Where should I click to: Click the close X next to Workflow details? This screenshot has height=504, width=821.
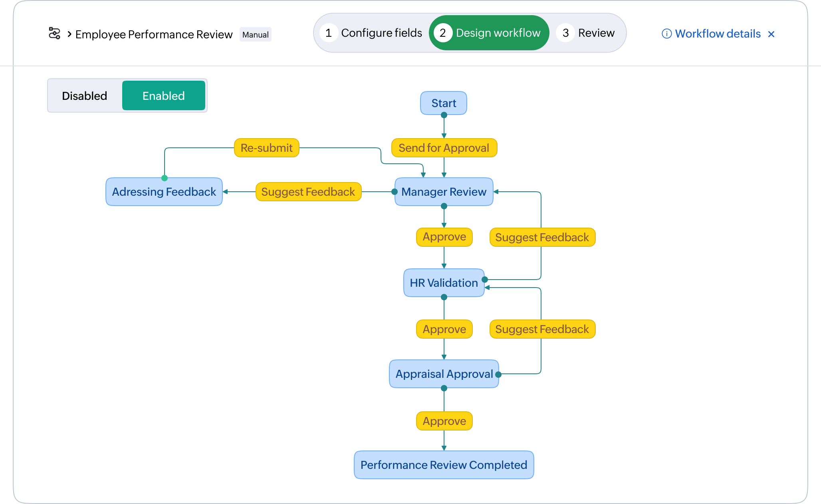(x=771, y=34)
